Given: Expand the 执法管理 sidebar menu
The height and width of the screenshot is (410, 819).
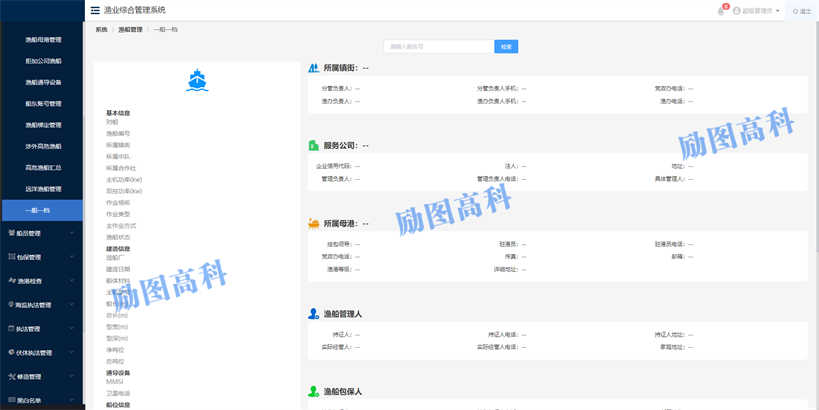Looking at the screenshot, I should [42, 329].
